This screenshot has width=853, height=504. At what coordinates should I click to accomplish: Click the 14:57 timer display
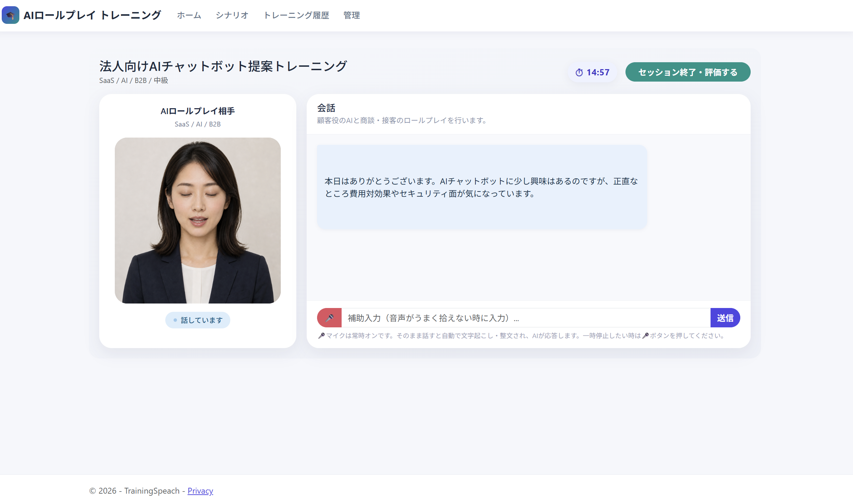click(592, 72)
